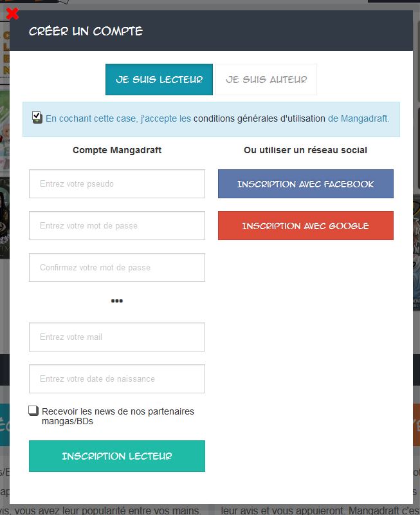The image size is (420, 515).
Task: Enable Recevoir les news de nos partenaires
Action: 33,411
